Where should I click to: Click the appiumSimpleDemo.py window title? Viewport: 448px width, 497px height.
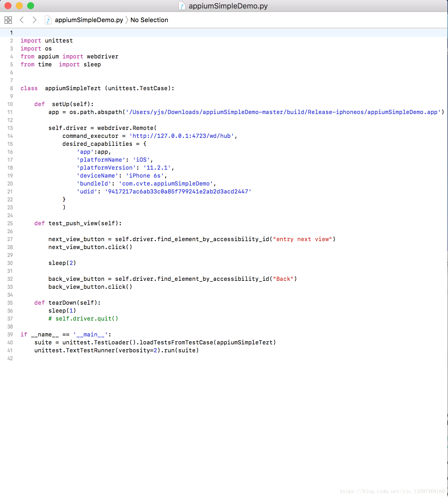[x=228, y=6]
